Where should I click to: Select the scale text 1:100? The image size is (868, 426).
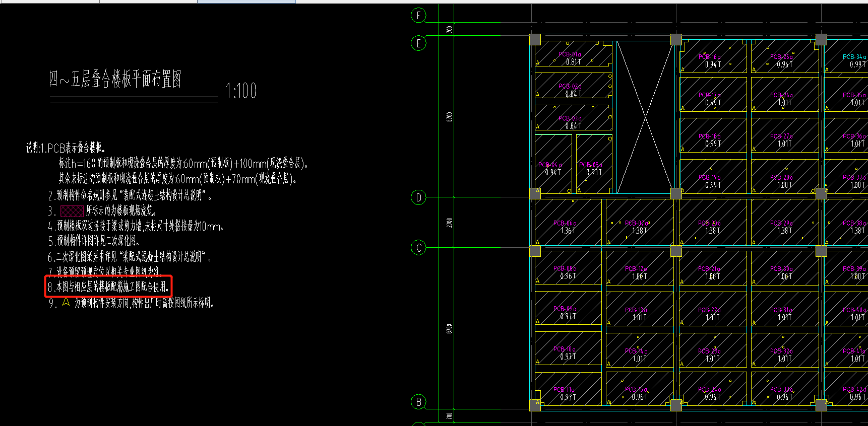(x=241, y=91)
